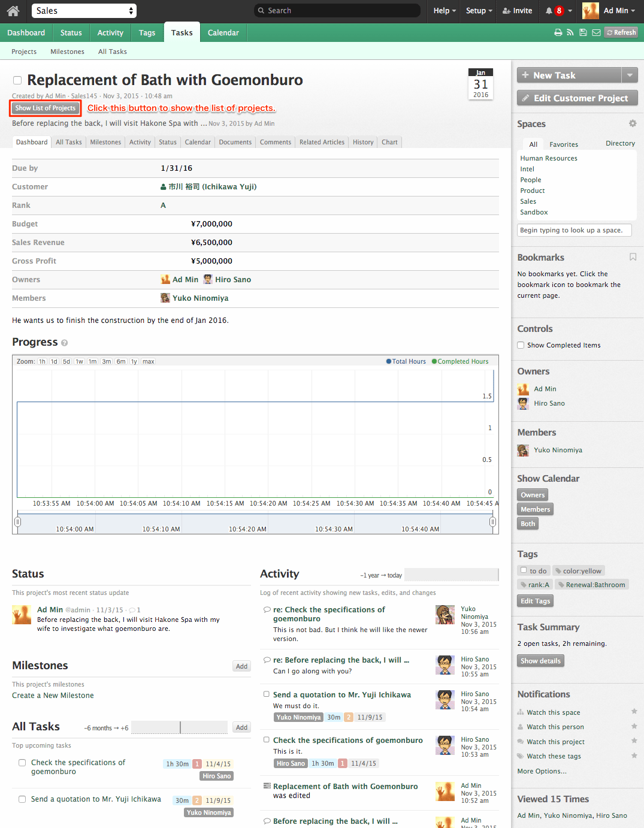
Task: Click the Refresh button
Action: [621, 33]
